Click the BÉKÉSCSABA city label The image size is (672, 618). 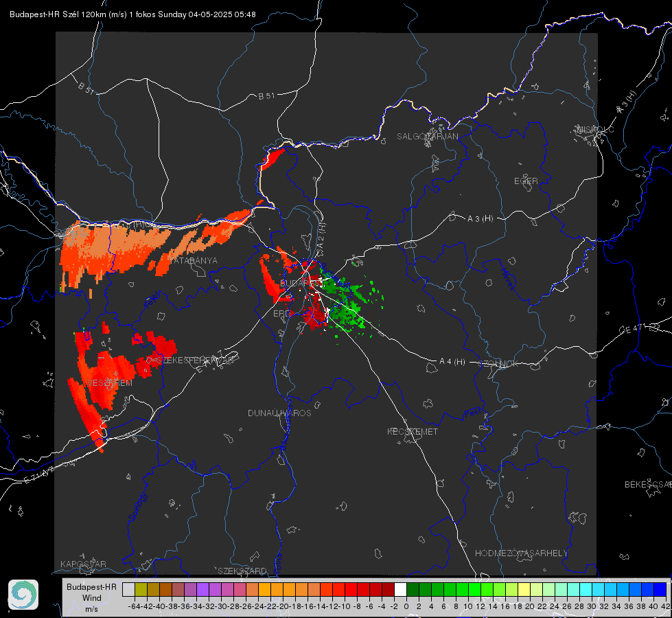[x=648, y=484]
